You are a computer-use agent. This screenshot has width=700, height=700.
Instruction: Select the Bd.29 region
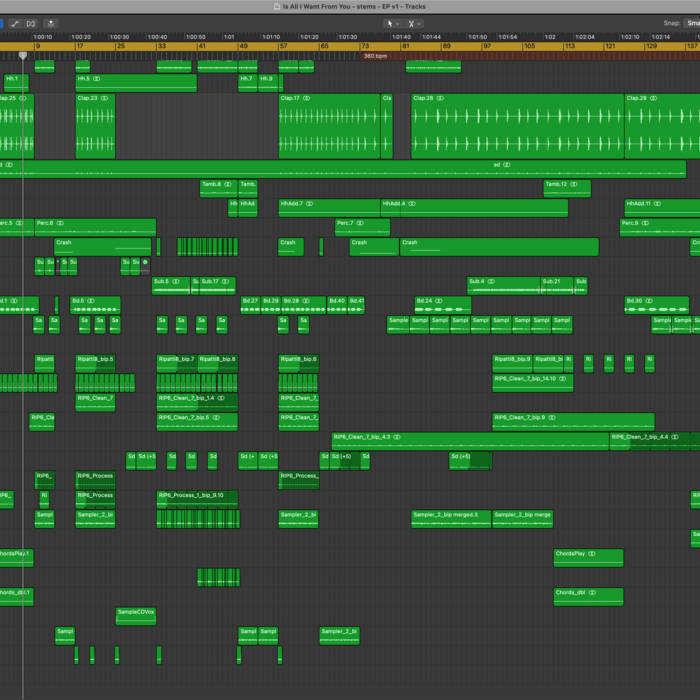[x=271, y=305]
